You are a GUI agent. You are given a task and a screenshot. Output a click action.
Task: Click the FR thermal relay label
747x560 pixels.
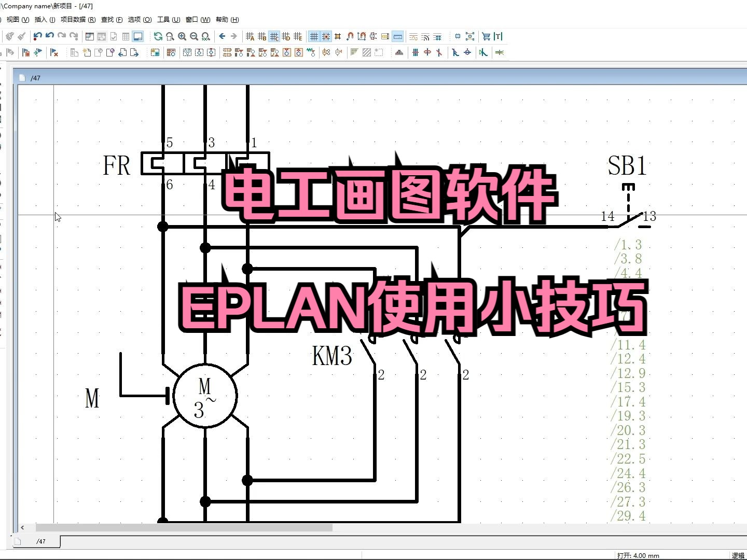[117, 165]
